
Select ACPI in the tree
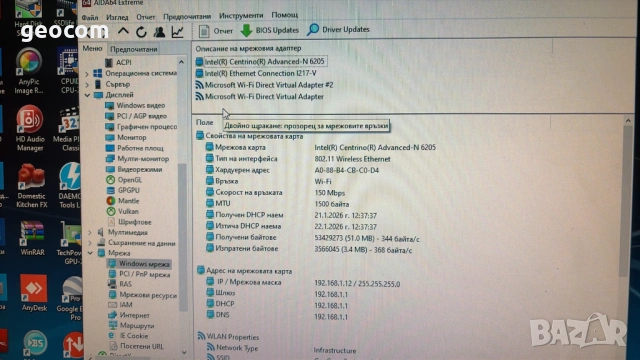[118, 62]
